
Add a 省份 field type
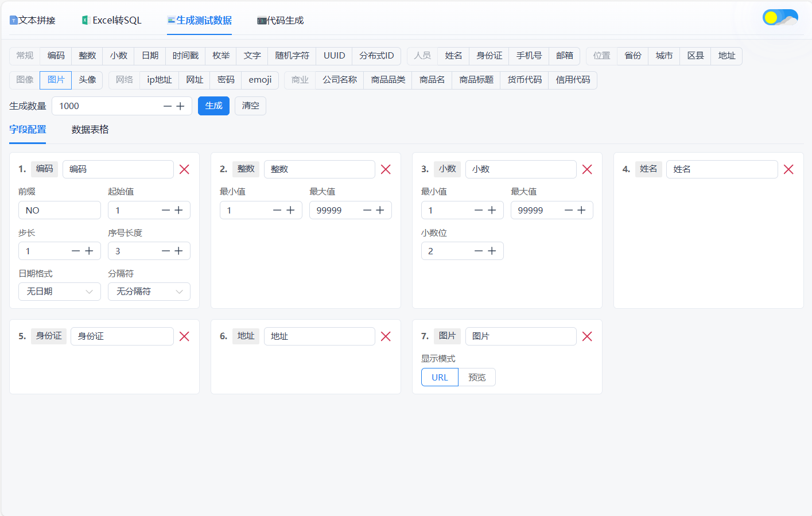(633, 56)
